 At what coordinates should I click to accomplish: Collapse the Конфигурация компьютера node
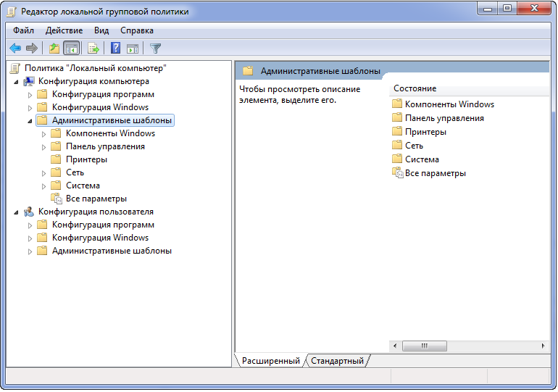pos(16,81)
